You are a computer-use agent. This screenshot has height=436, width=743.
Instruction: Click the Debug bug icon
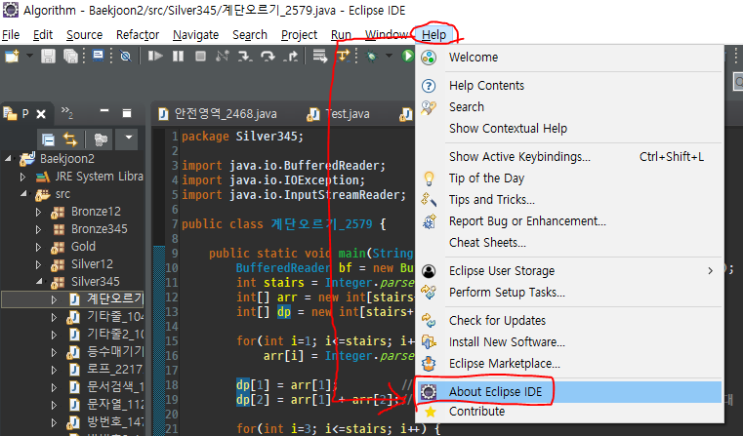372,56
